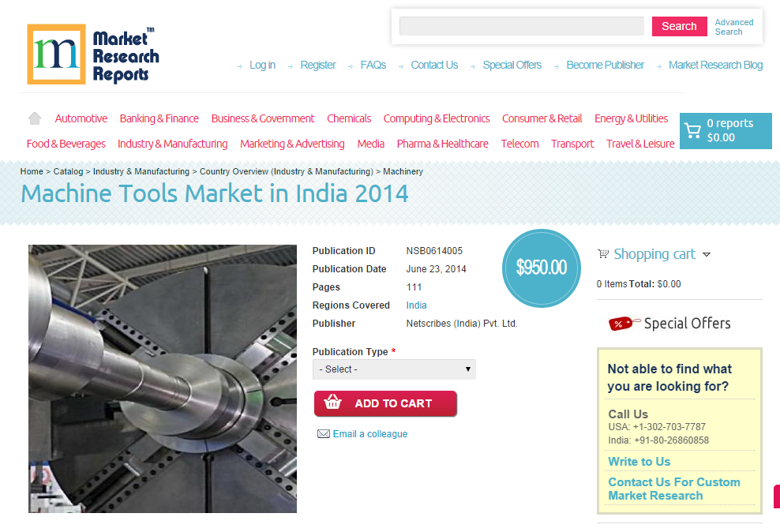
Task: Click the ADD TO CART button
Action: [385, 403]
